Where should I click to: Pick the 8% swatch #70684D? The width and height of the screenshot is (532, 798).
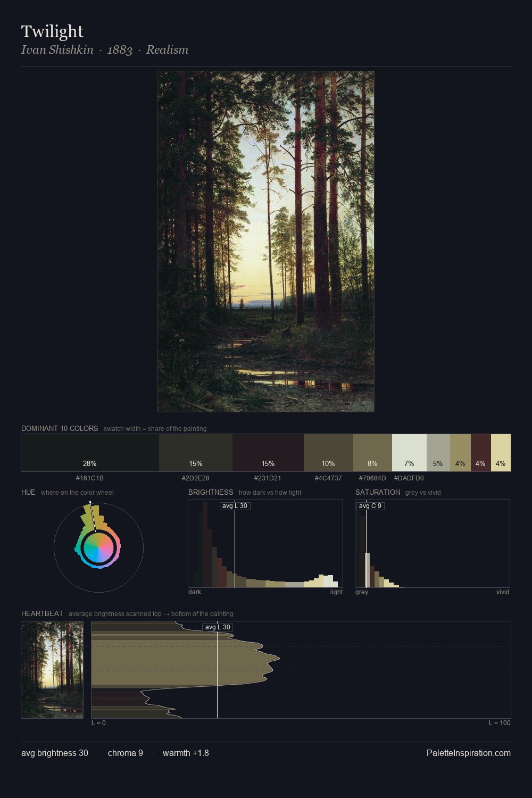(372, 453)
